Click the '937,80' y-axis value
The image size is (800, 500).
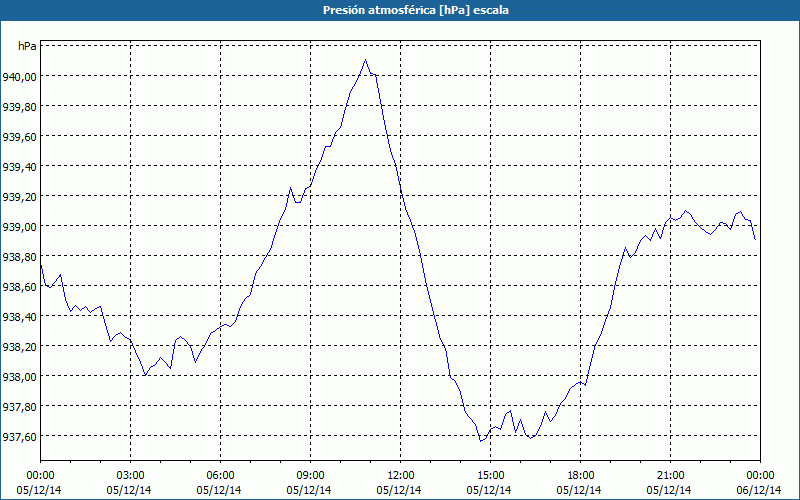pos(19,407)
